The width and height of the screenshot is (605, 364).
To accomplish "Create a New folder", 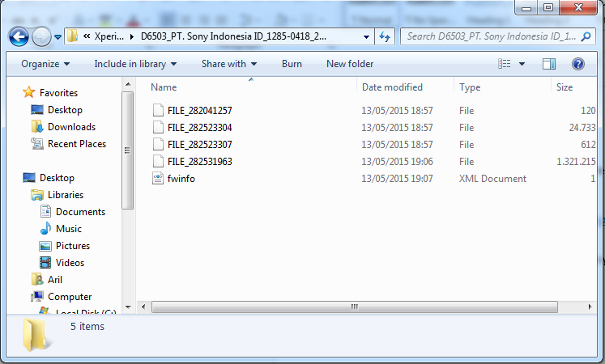I will coord(350,64).
